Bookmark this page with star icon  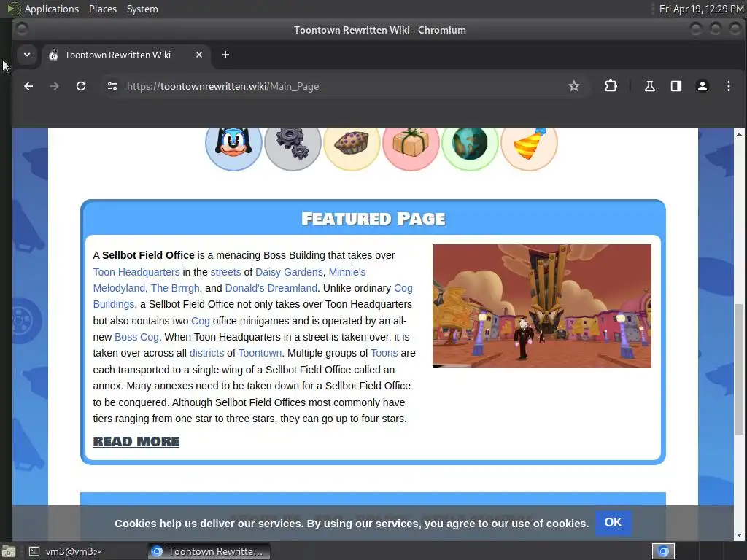point(573,86)
